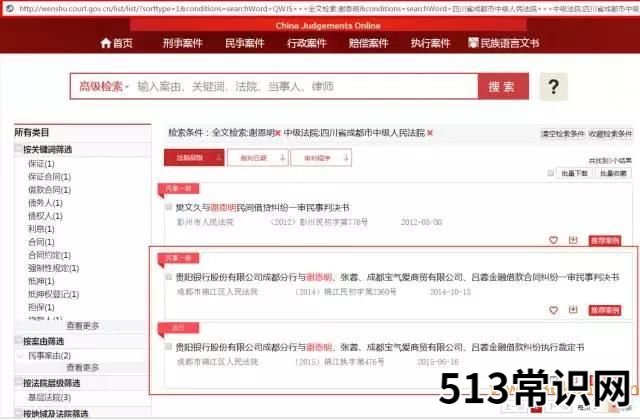
Task: Download the 2014 锦江 case via download icon
Action: pyautogui.click(x=573, y=311)
